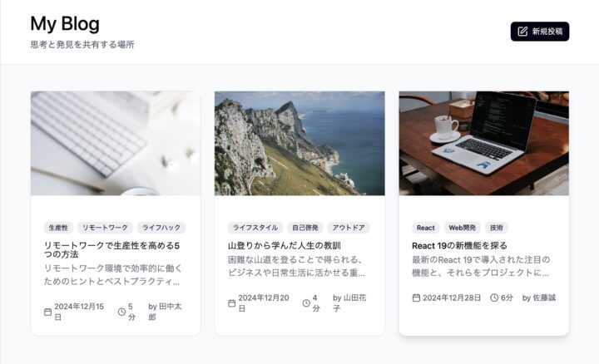599x364 pixels.
Task: Select the 自己啓発 tag
Action: coord(304,228)
